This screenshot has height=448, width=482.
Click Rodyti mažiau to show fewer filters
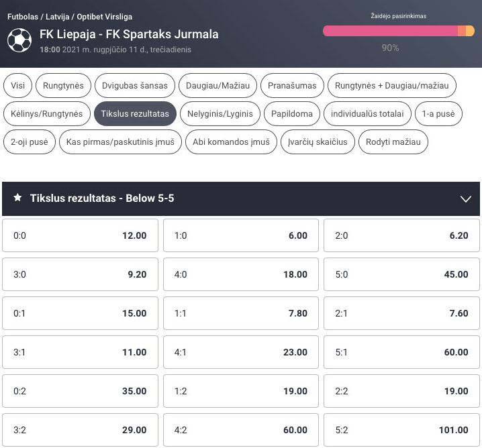[x=393, y=142]
